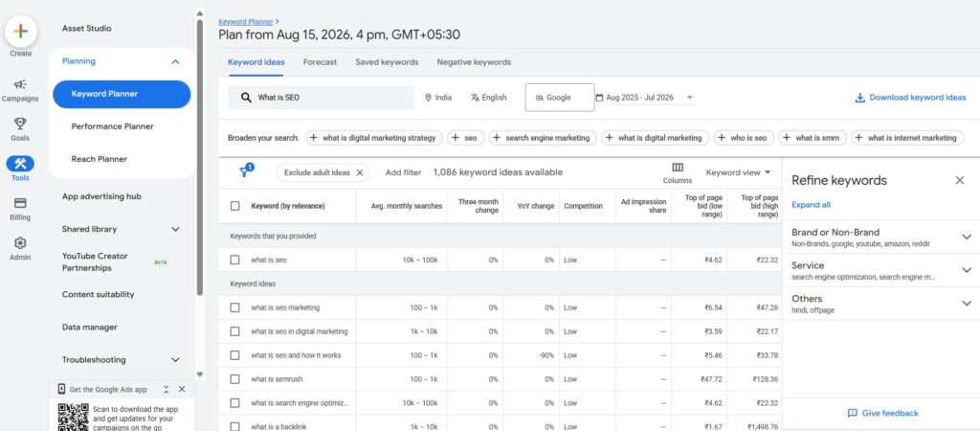This screenshot has width=980, height=431.
Task: Click the Give feedback icon
Action: click(852, 413)
